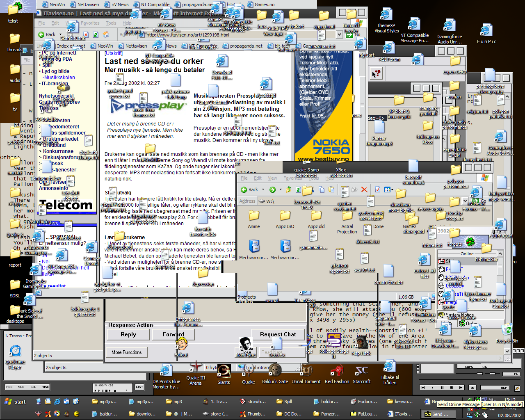Viewport: 525px width, 420px height.
Task: Click Request Chat button
Action: (278, 335)
